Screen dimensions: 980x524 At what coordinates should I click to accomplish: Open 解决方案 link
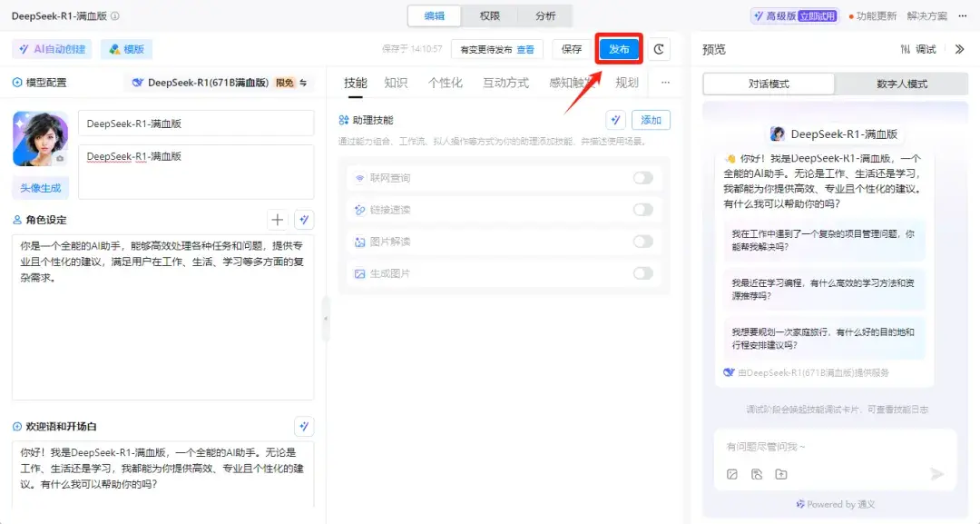click(x=926, y=16)
